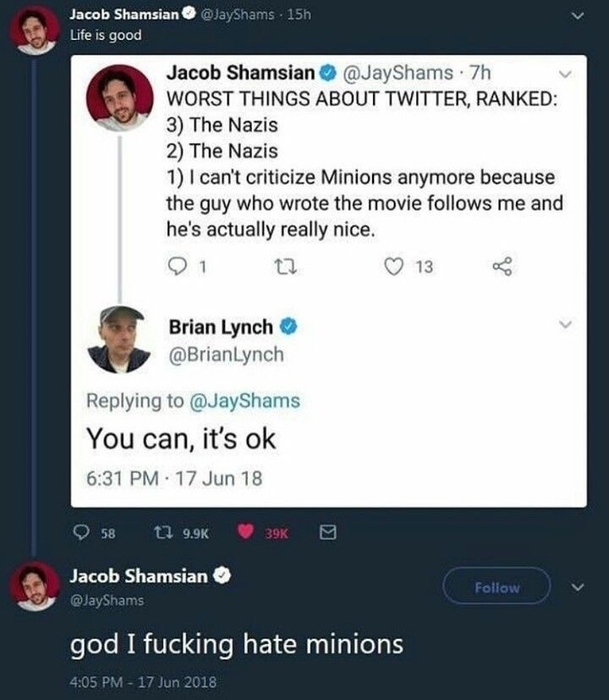
Task: Open the @JayShams mention in Replying to
Action: coord(245,400)
